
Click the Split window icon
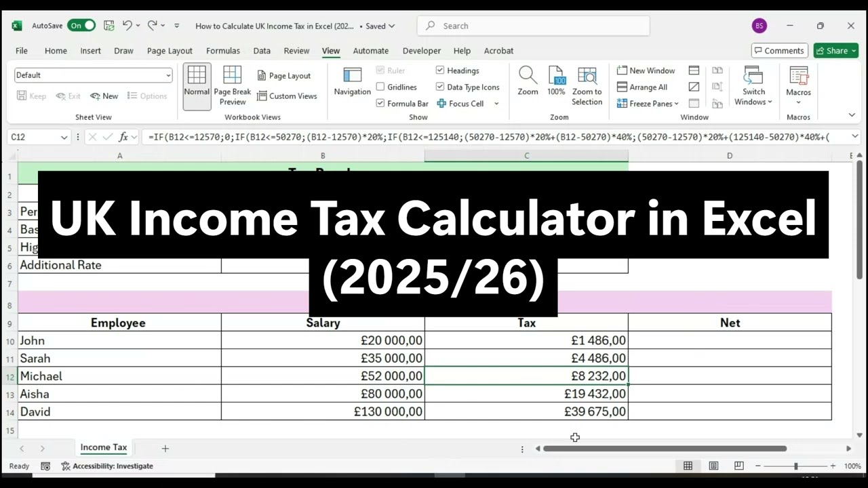pos(694,70)
